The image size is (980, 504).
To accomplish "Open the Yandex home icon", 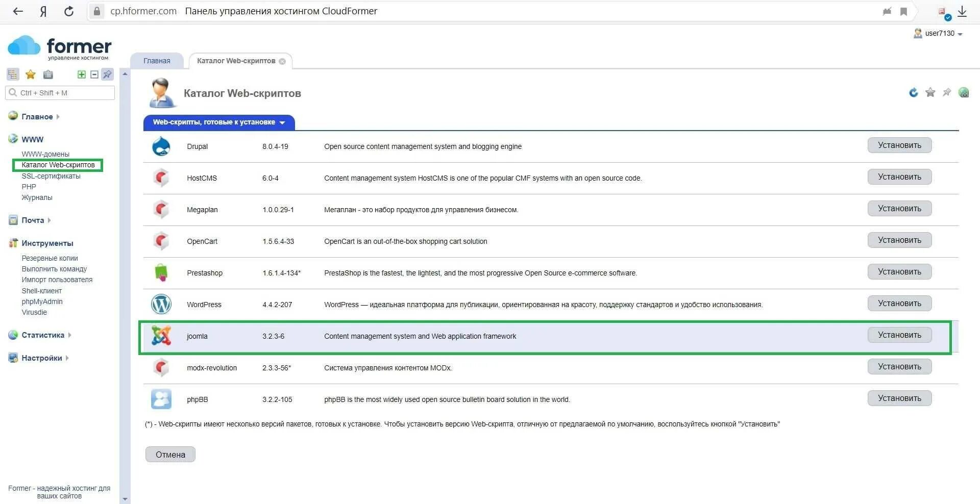I will pos(43,11).
